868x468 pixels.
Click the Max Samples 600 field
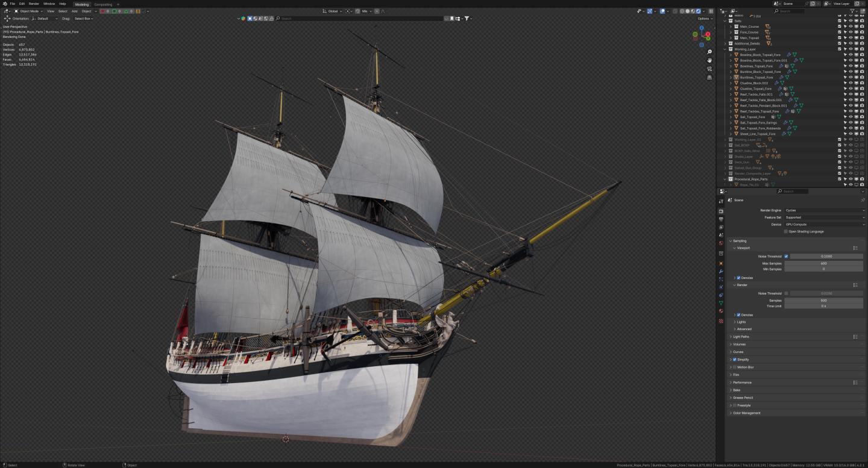(823, 263)
